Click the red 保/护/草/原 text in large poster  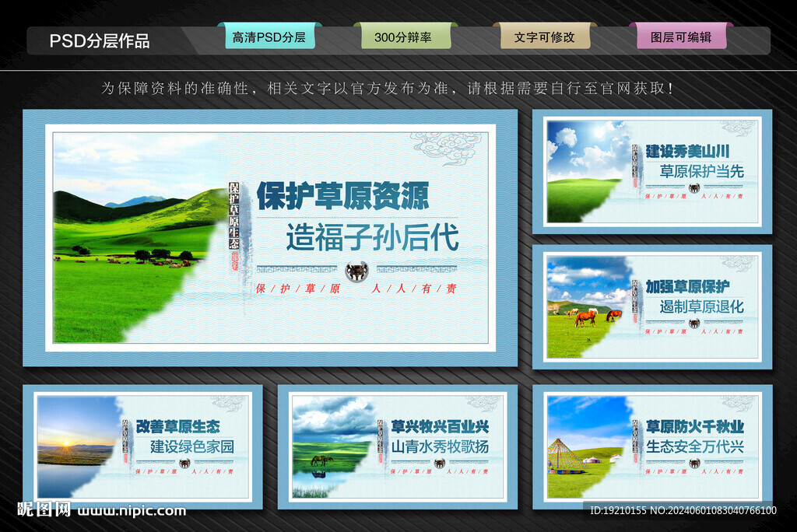point(298,289)
